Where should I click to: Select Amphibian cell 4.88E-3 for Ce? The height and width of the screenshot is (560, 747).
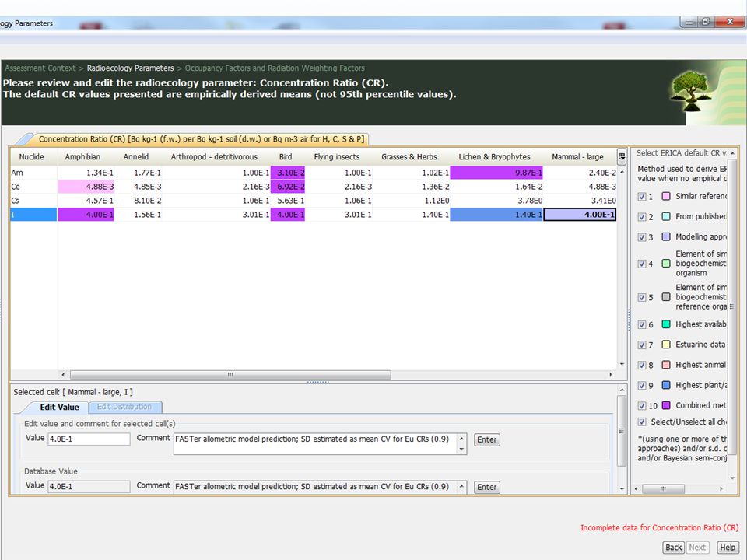click(x=86, y=187)
